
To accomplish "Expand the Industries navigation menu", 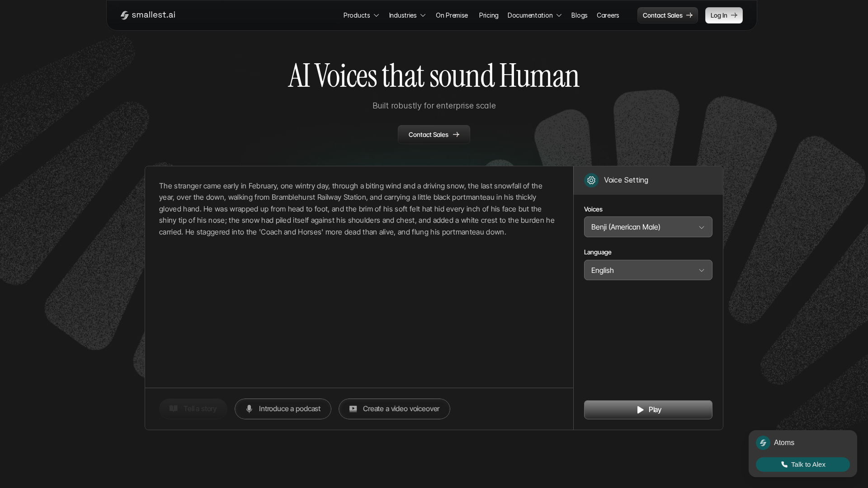I will tap(407, 15).
